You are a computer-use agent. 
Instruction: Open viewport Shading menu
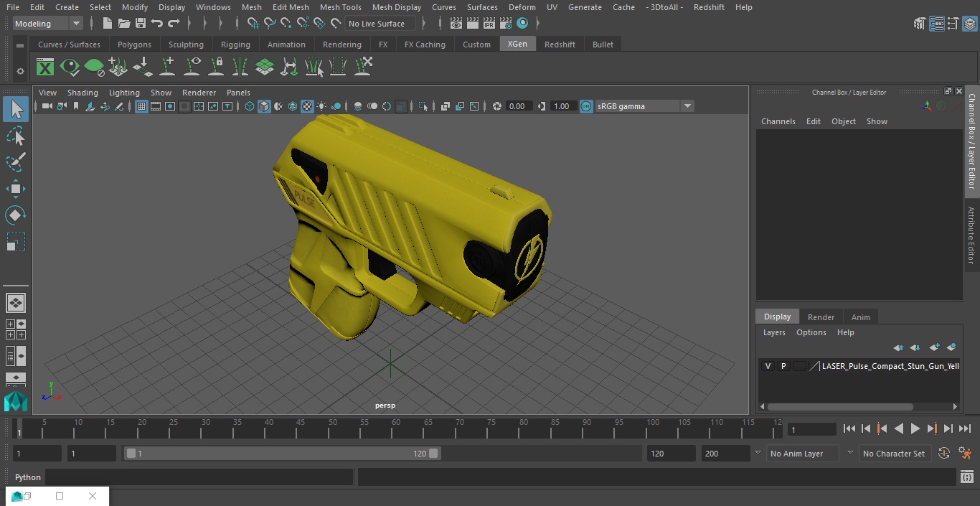[83, 93]
